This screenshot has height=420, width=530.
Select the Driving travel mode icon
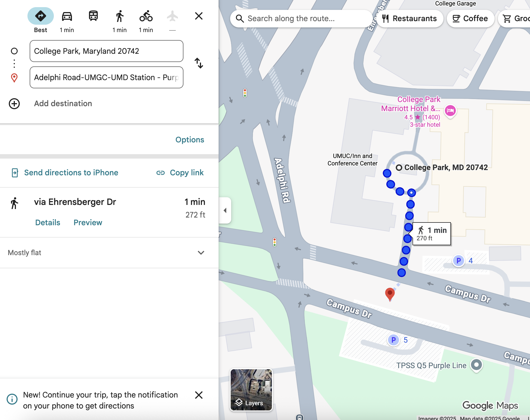(67, 16)
